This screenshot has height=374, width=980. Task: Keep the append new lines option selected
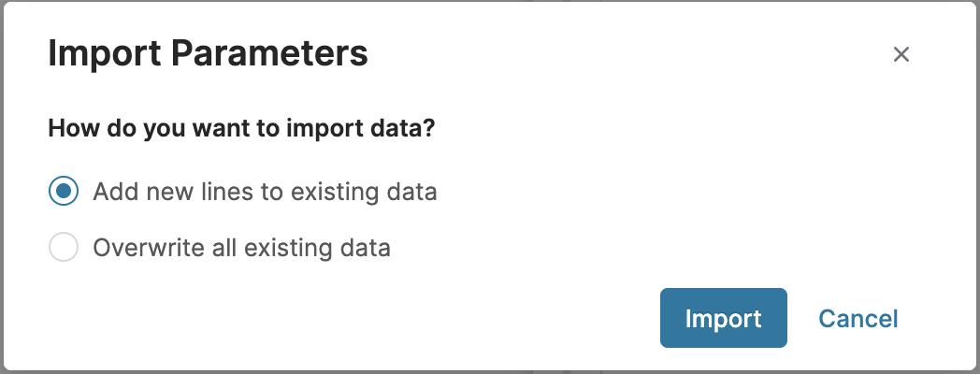pos(64,193)
